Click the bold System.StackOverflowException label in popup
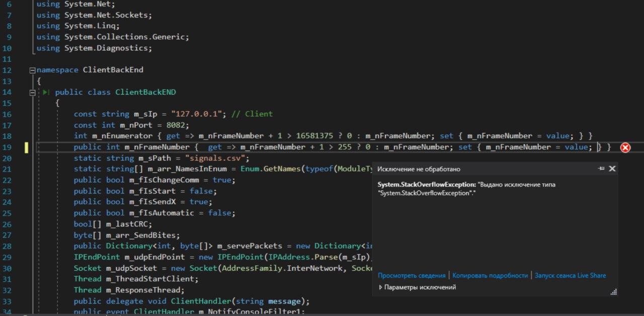Image resolution: width=644 pixels, height=316 pixels. (427, 185)
